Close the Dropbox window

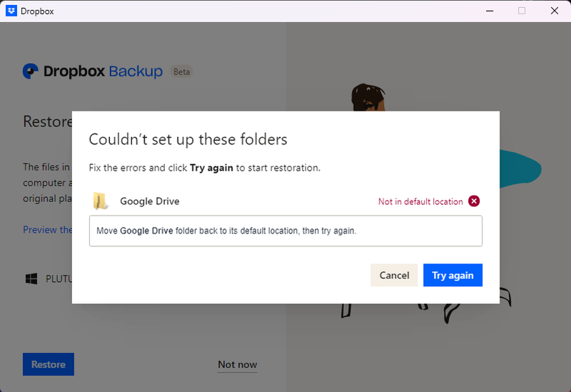click(555, 11)
